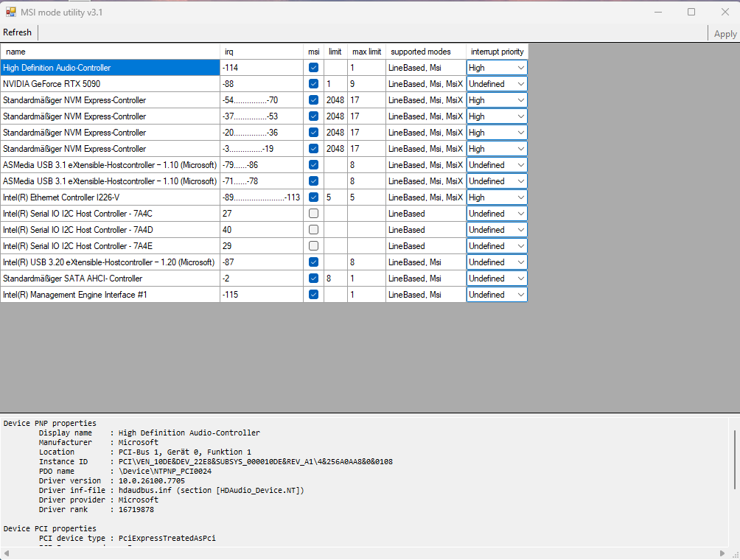Toggle msi for SATA AHCI-Controller
The height and width of the screenshot is (560, 740).
(x=313, y=279)
